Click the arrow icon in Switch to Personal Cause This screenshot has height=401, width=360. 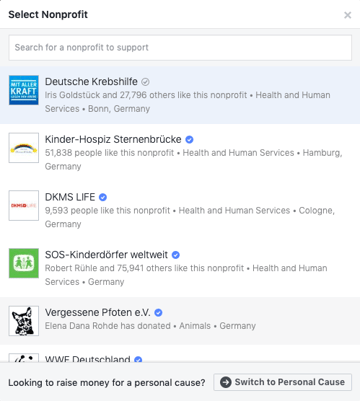point(225,382)
